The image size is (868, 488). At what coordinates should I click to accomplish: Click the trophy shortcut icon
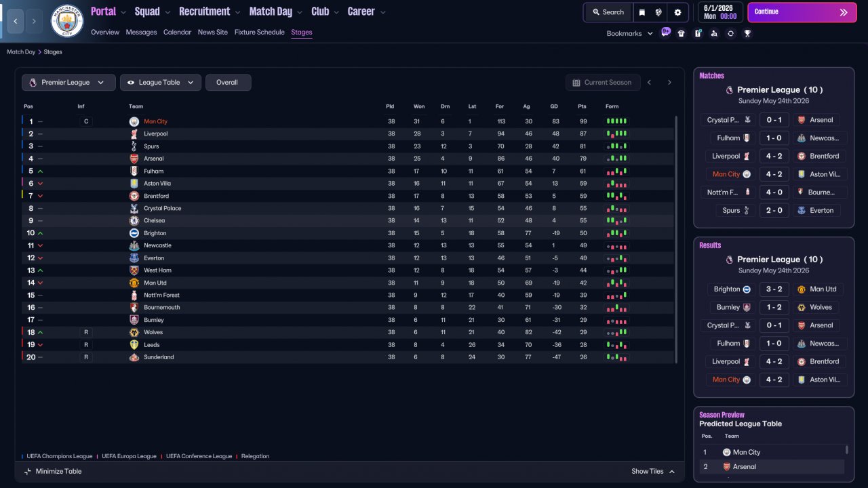click(747, 33)
